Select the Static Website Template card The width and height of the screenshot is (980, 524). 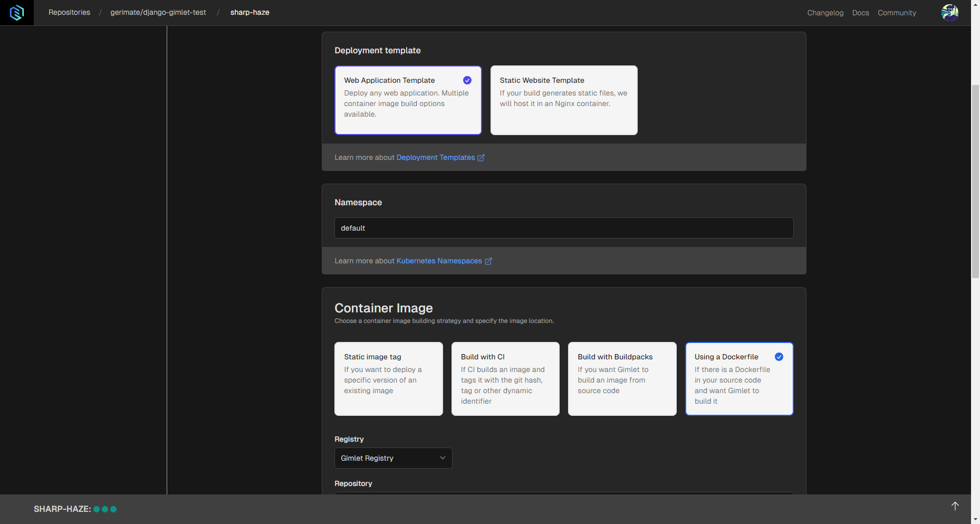click(x=564, y=100)
